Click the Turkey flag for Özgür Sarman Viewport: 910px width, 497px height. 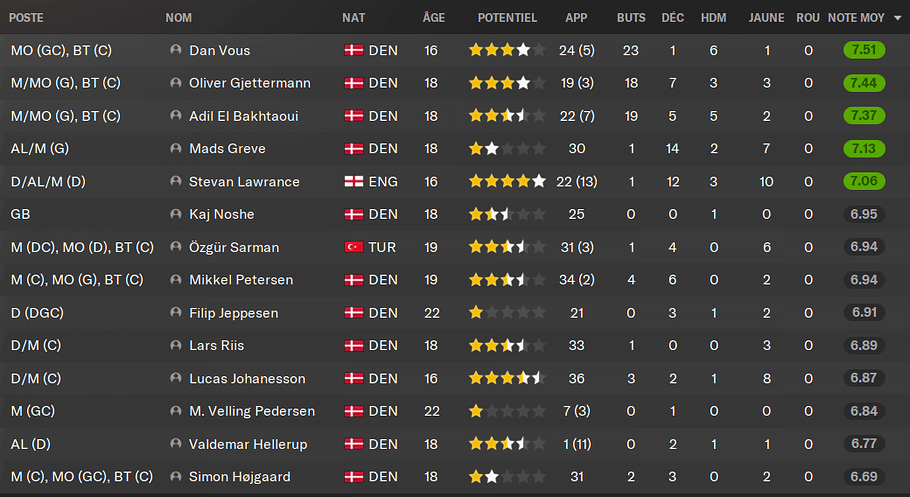[353, 247]
